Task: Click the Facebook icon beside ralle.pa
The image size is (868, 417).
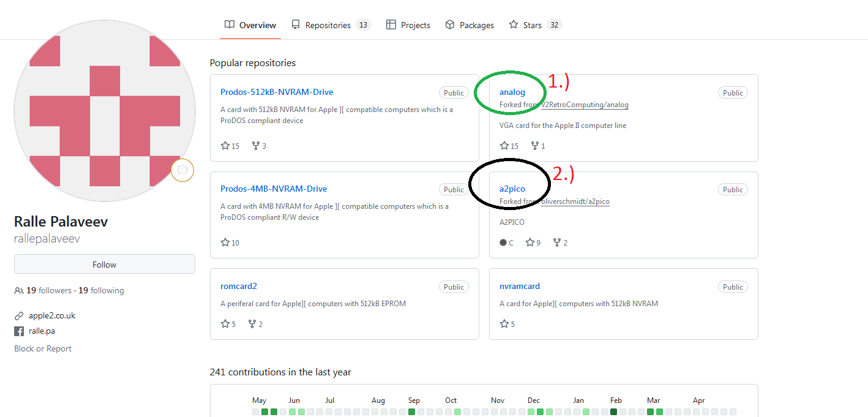Action: pyautogui.click(x=19, y=331)
